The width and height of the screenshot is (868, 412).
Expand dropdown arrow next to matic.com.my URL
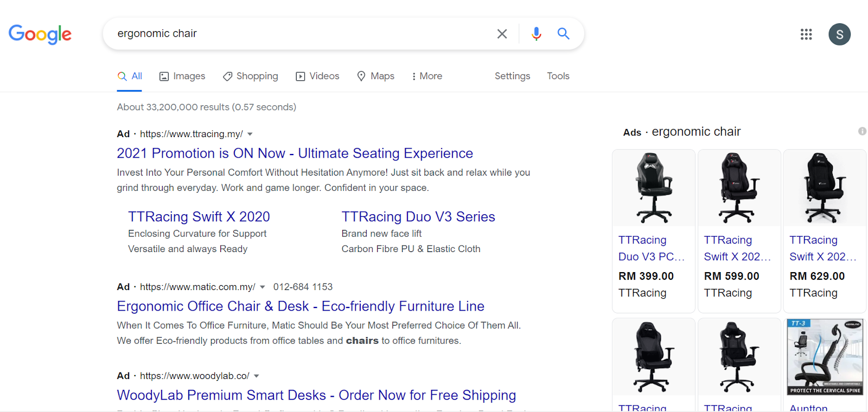tap(263, 287)
